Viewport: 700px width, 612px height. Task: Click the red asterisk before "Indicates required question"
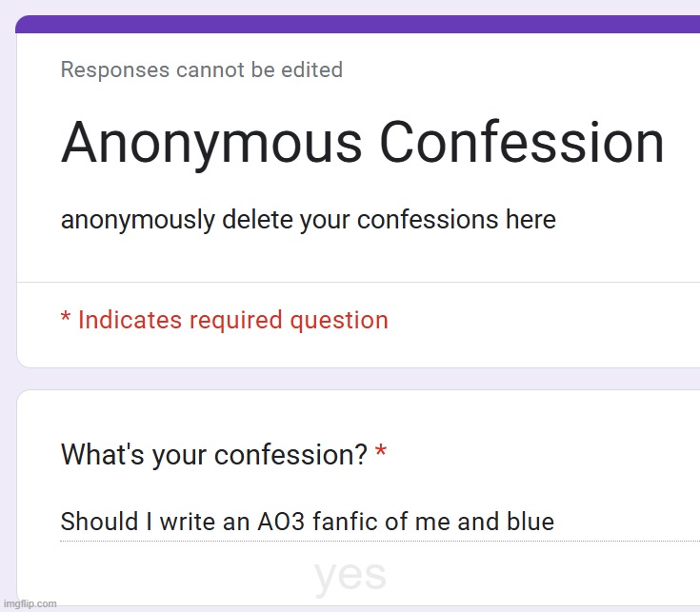tap(65, 319)
